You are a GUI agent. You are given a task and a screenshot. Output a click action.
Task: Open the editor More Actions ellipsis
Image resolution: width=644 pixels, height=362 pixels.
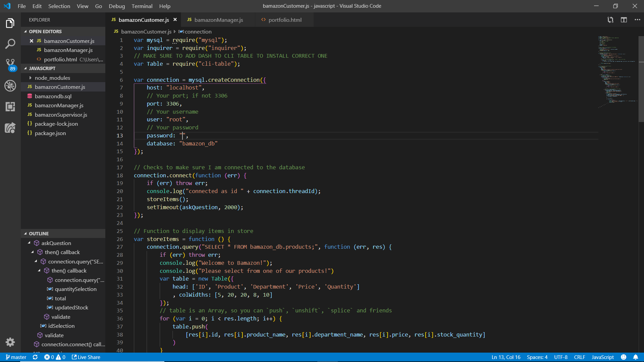[x=637, y=20]
